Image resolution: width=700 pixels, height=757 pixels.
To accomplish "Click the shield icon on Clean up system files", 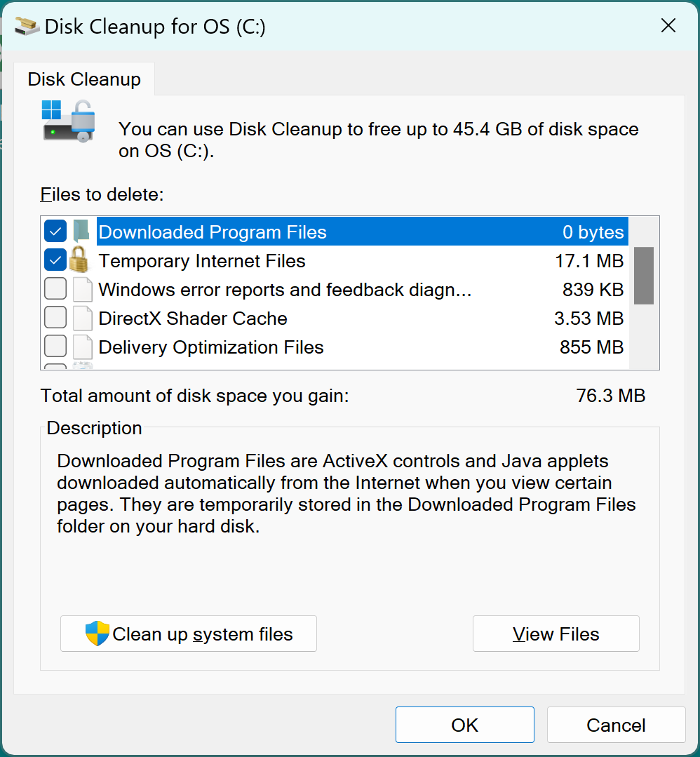I will click(96, 634).
